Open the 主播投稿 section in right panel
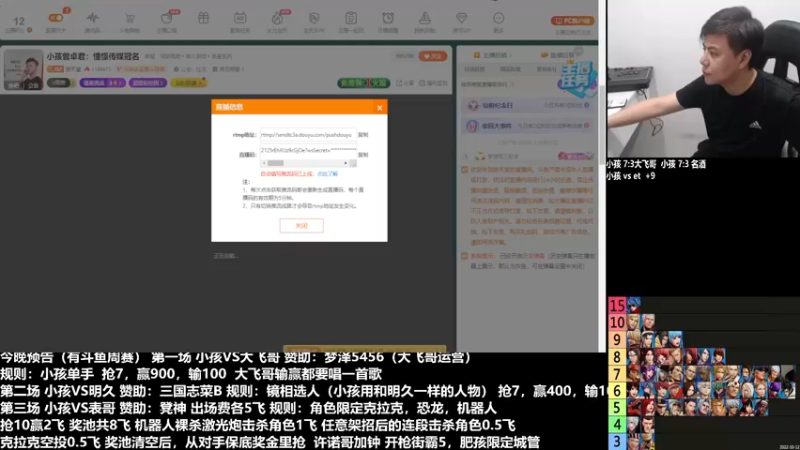Image resolution: width=800 pixels, height=450 pixels. coord(493,55)
